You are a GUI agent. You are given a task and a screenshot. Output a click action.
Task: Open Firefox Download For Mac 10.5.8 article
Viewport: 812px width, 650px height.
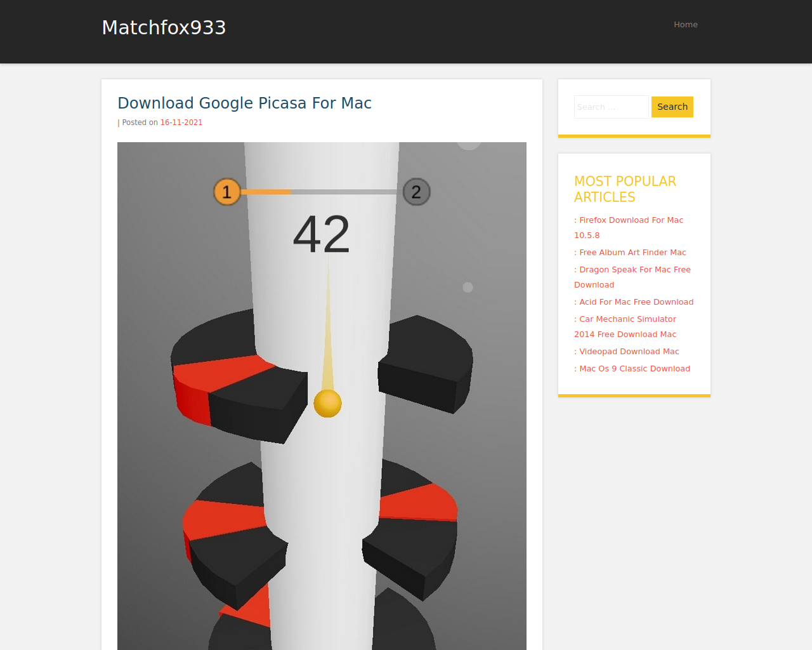(x=629, y=227)
